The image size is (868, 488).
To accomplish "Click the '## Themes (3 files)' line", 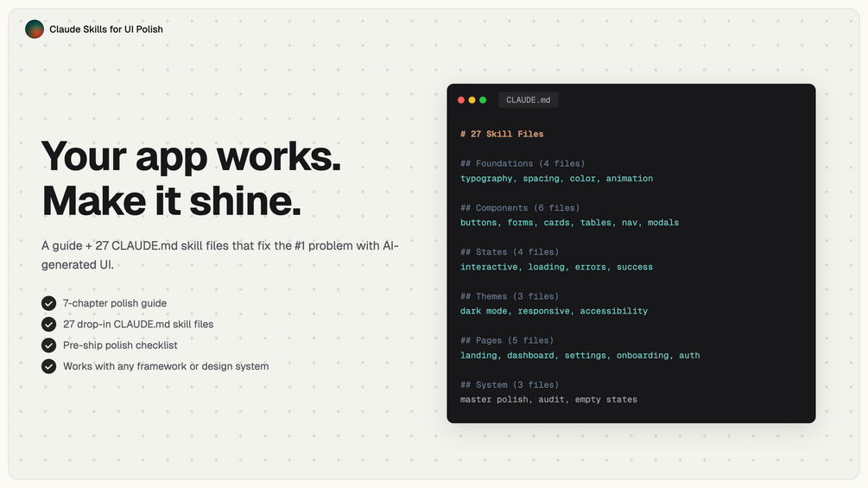I will (x=510, y=296).
